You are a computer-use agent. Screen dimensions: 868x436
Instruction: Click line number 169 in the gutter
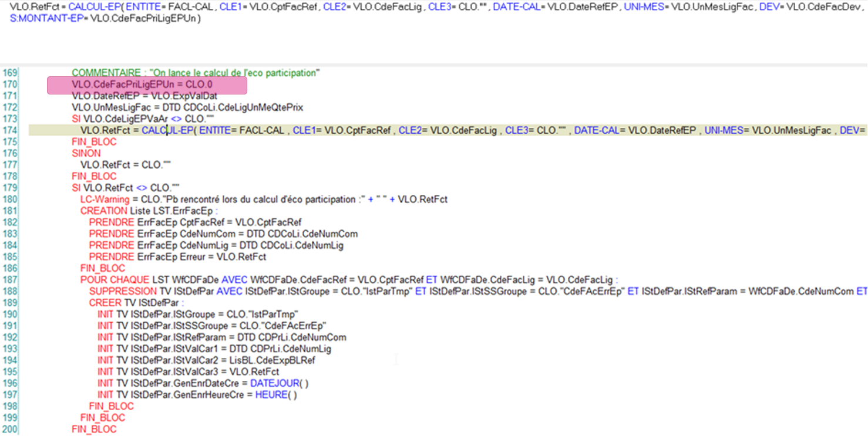pyautogui.click(x=9, y=73)
